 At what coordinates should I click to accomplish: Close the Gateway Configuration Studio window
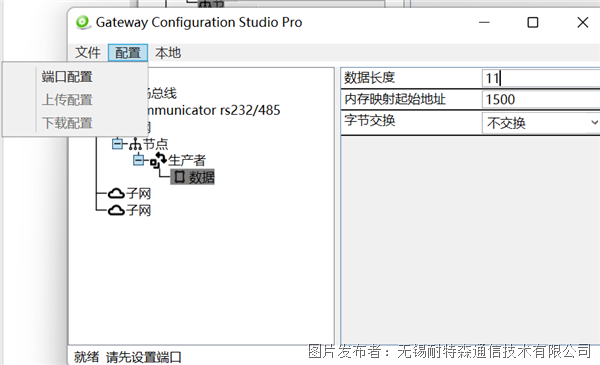[582, 22]
